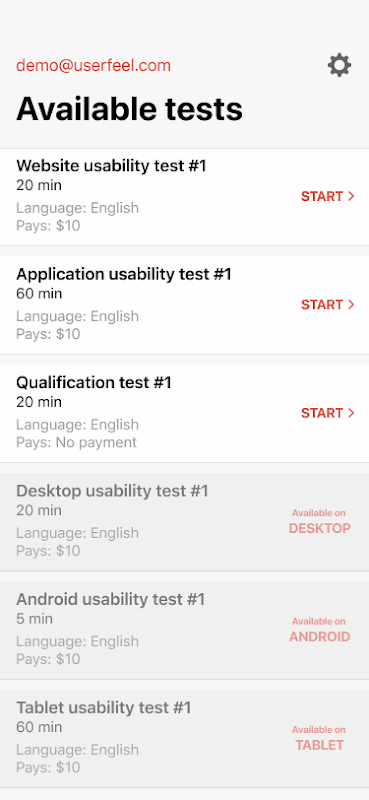
Task: Start the Qualification test #1
Action: pos(328,413)
